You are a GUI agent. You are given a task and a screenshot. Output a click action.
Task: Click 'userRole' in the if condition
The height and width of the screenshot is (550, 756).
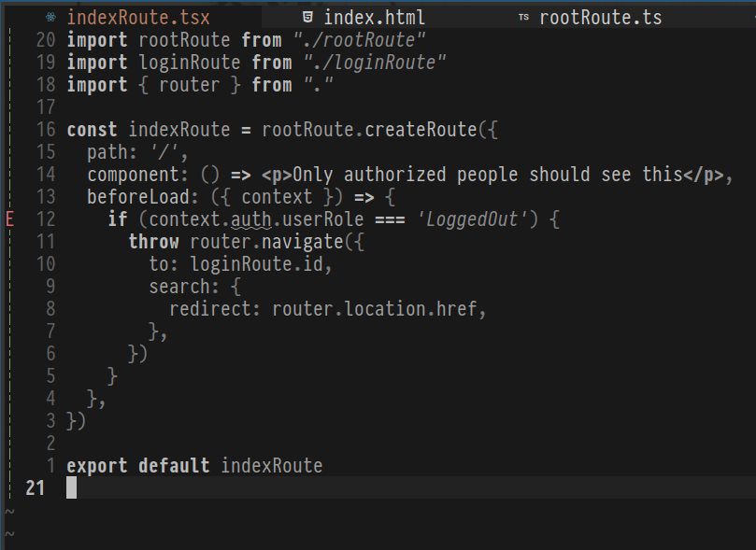click(322, 219)
